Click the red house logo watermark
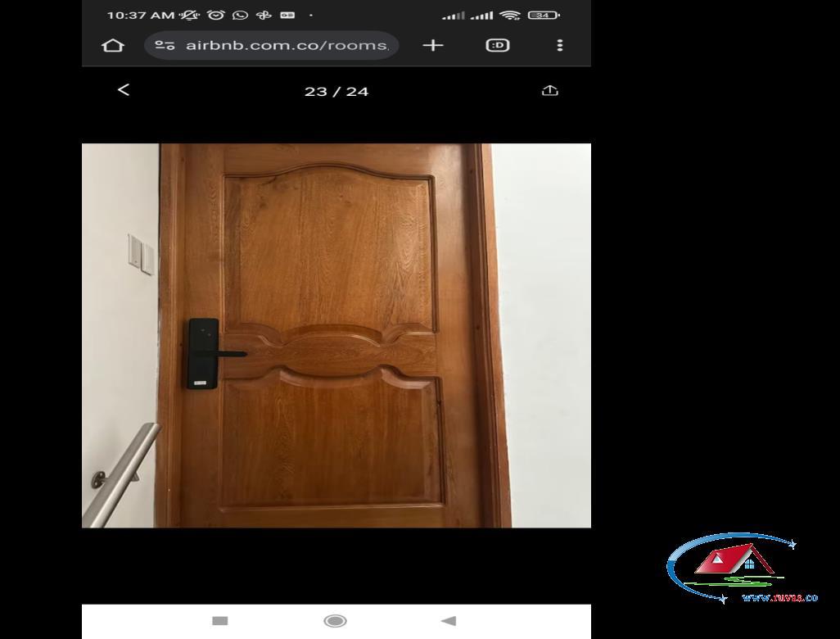840x639 pixels. [735, 561]
